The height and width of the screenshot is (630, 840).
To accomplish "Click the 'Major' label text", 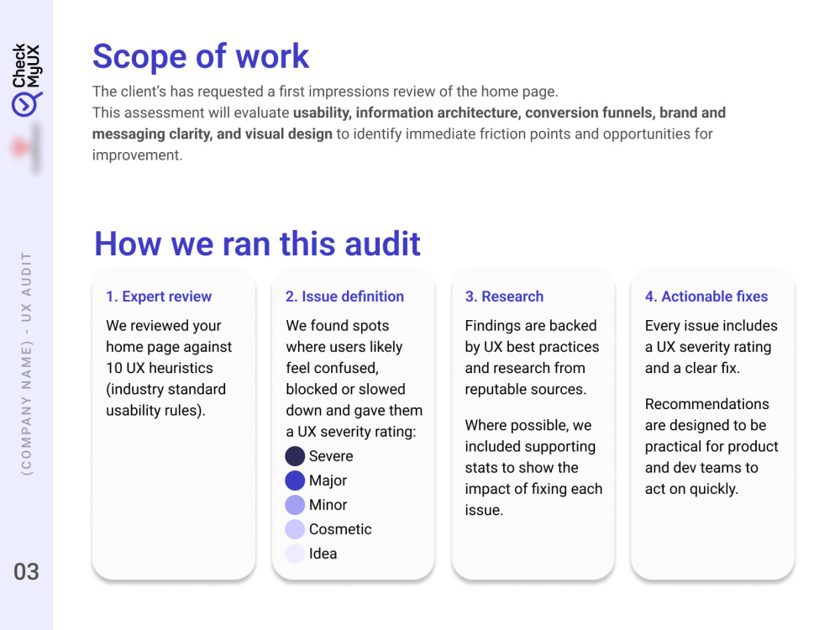I will (328, 480).
